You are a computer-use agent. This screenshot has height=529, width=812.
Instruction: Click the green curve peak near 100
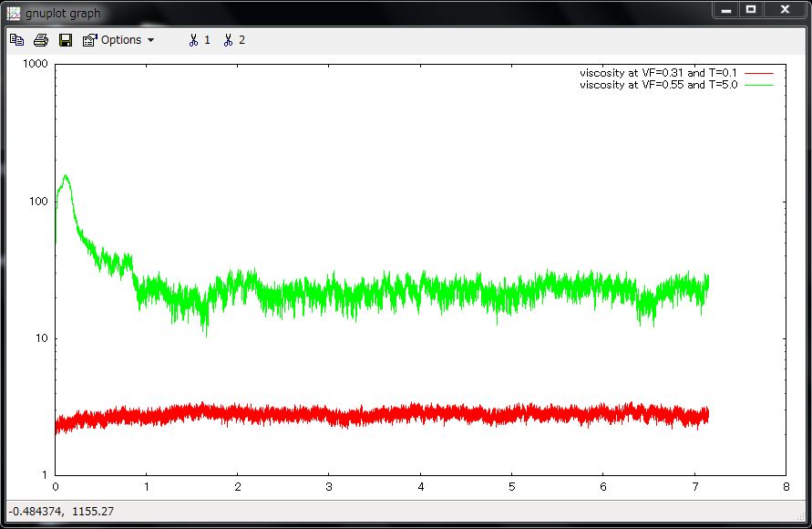coord(66,177)
